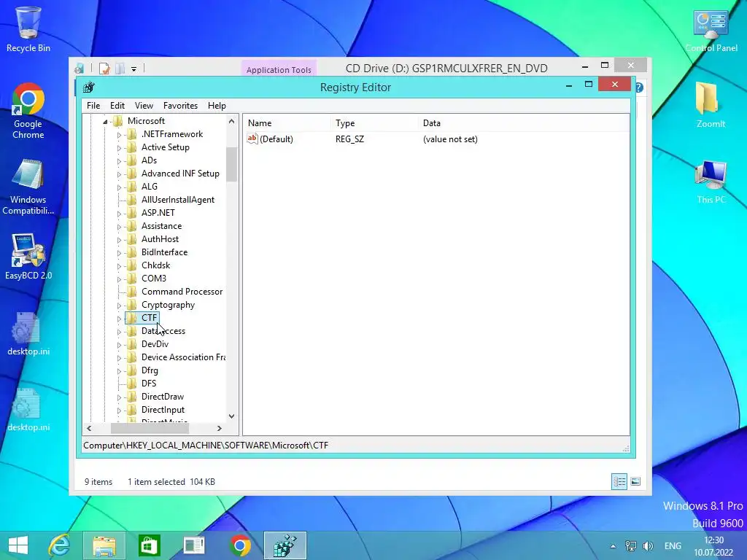The width and height of the screenshot is (747, 560).
Task: Select the Application Tools ribbon tab
Action: pyautogui.click(x=279, y=69)
